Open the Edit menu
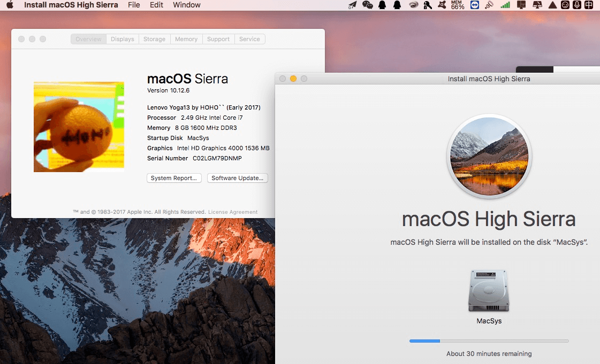The width and height of the screenshot is (600, 364). (156, 5)
